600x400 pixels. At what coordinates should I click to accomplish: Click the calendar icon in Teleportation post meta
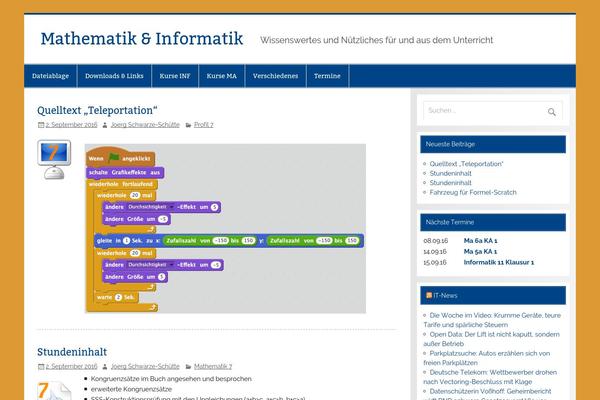pyautogui.click(x=41, y=125)
